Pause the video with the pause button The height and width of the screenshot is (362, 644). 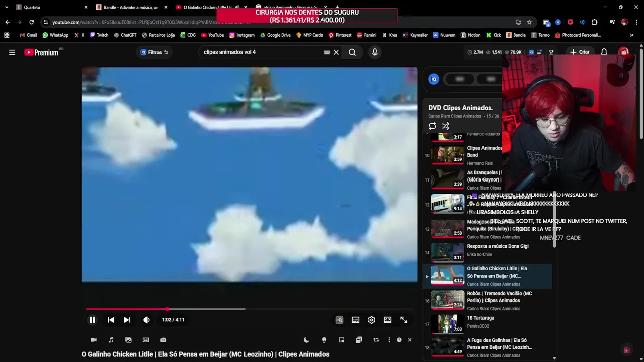92,320
